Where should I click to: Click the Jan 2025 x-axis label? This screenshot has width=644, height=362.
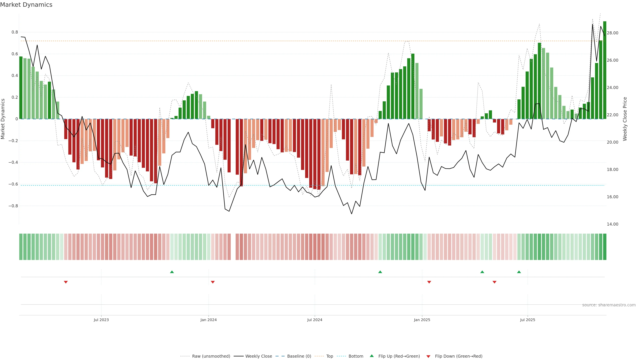pyautogui.click(x=422, y=320)
